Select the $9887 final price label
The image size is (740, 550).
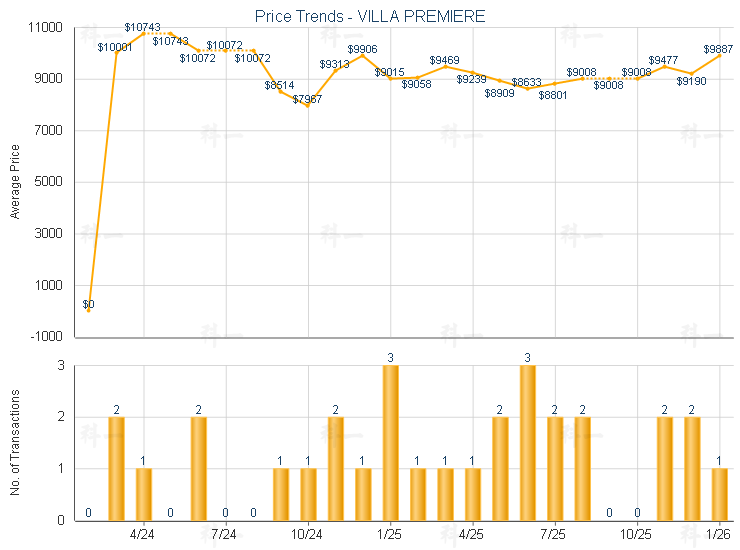coord(718,48)
